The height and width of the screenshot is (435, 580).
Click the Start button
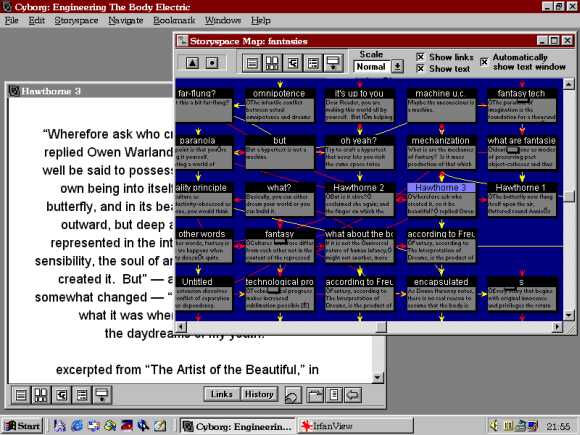click(23, 426)
